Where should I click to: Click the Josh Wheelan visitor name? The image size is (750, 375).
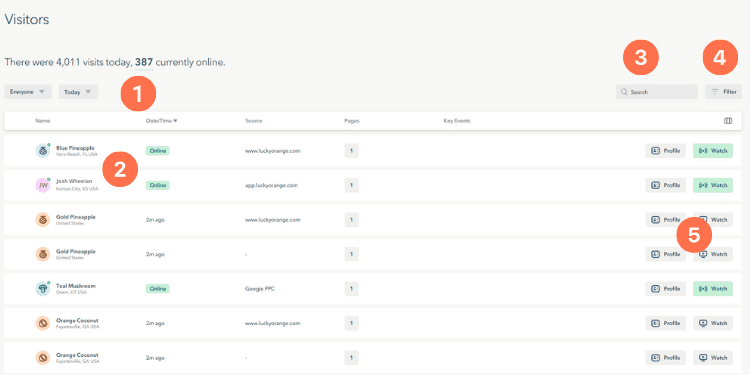coord(74,182)
